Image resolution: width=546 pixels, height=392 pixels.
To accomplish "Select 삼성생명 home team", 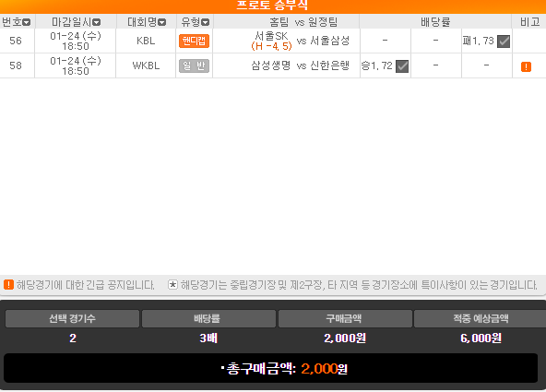I will 271,65.
